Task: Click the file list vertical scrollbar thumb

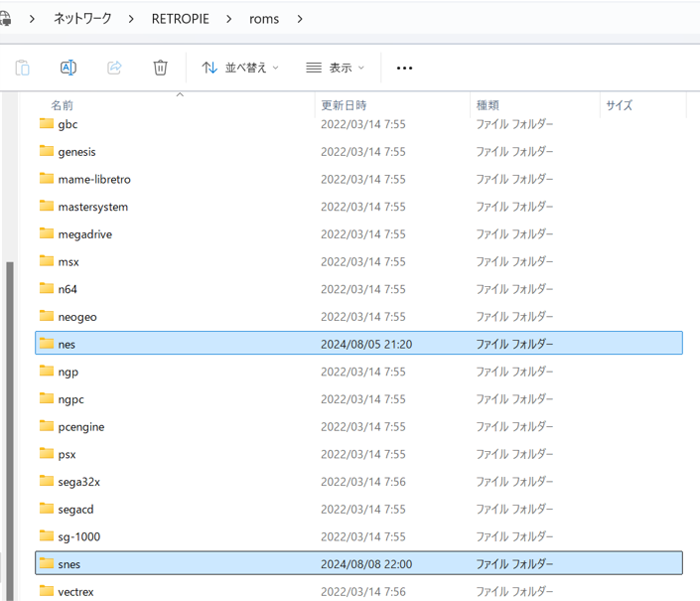Action: pos(10,431)
